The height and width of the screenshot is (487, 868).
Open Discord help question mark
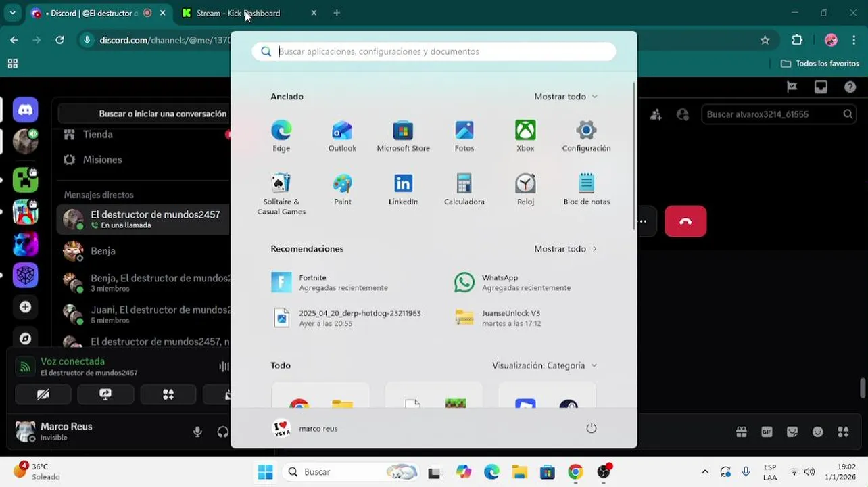point(850,87)
